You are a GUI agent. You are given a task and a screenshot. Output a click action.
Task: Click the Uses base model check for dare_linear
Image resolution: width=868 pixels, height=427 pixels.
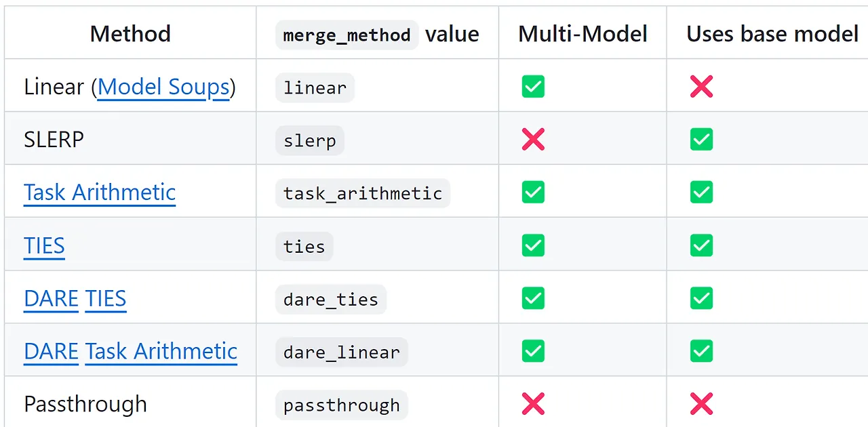pyautogui.click(x=701, y=351)
